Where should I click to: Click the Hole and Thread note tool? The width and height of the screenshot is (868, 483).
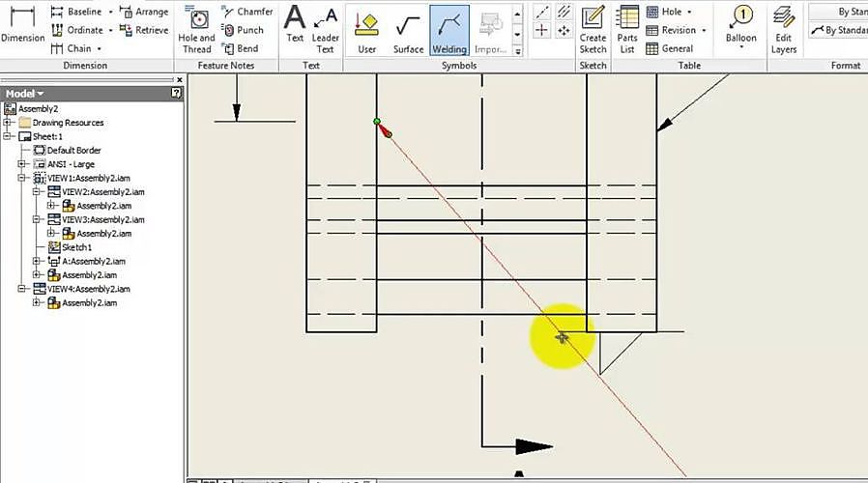tap(196, 30)
